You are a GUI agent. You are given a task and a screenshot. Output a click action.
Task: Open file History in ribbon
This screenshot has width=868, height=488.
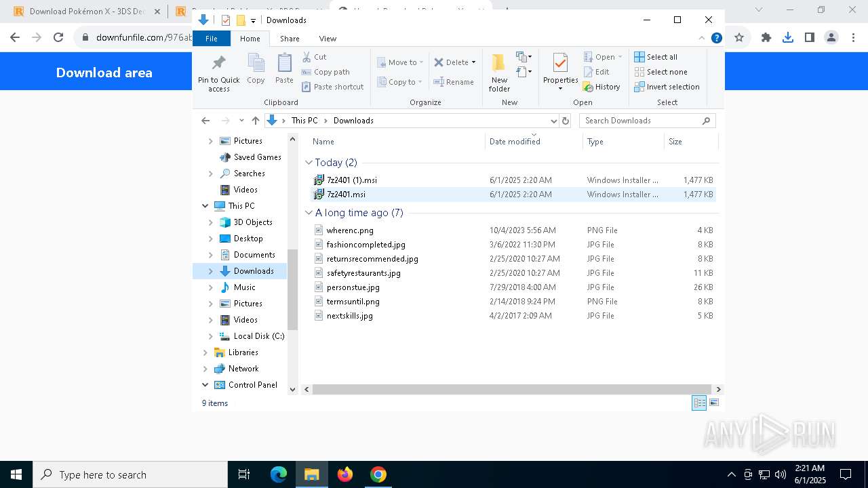[x=601, y=87]
